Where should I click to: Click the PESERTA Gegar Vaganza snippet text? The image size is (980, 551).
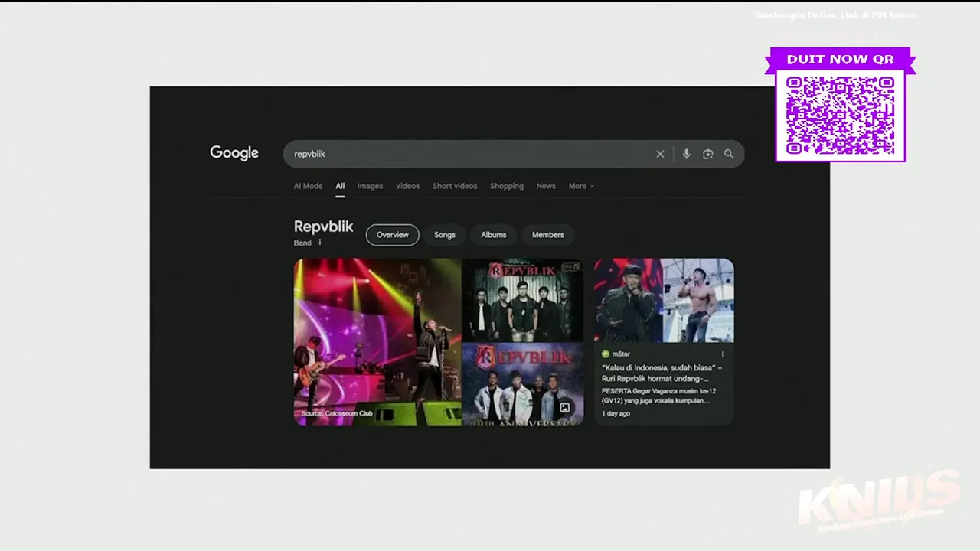(659, 396)
